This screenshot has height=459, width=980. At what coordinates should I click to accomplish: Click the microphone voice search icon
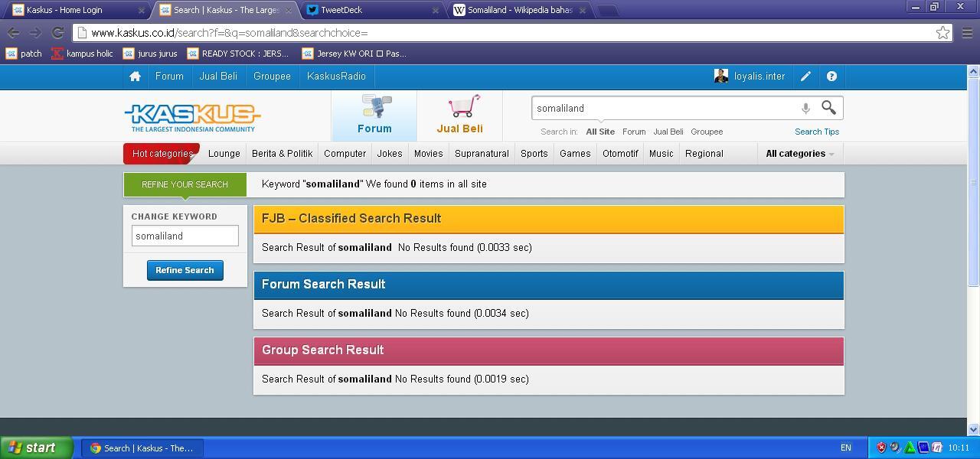pyautogui.click(x=805, y=109)
